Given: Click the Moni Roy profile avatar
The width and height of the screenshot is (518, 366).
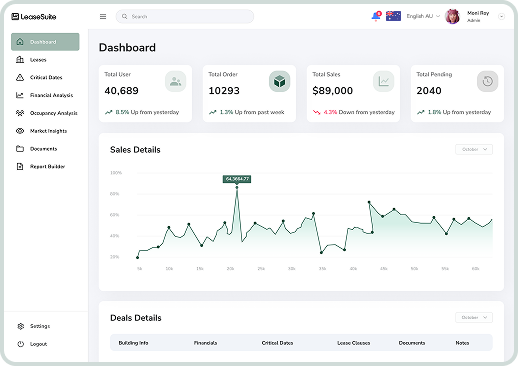Looking at the screenshot, I should [452, 16].
